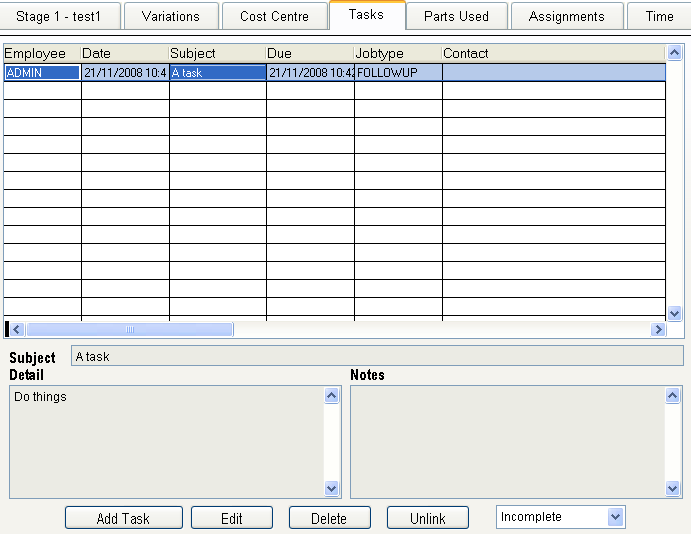This screenshot has height=534, width=691.
Task: Click the Unlink button
Action: 427,518
